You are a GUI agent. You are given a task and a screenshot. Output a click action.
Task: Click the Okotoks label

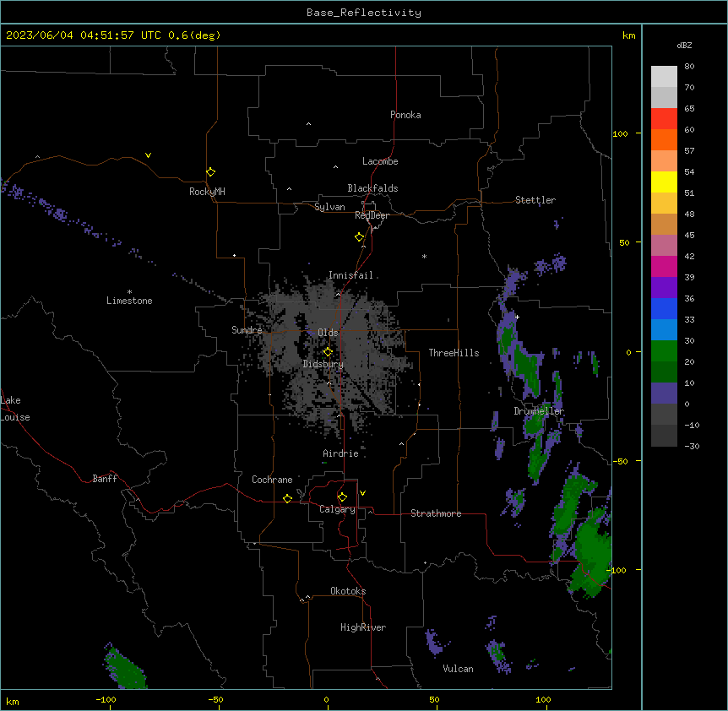(348, 591)
